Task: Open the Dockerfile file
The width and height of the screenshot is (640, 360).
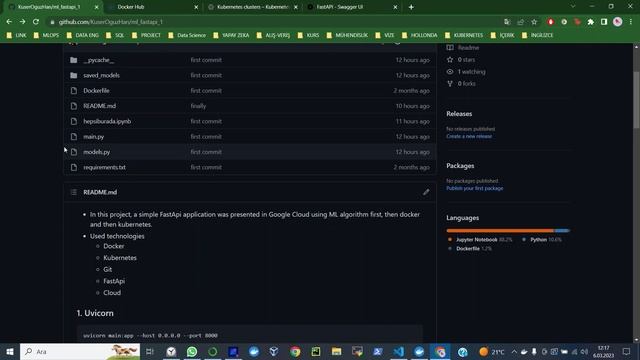Action: point(96,91)
